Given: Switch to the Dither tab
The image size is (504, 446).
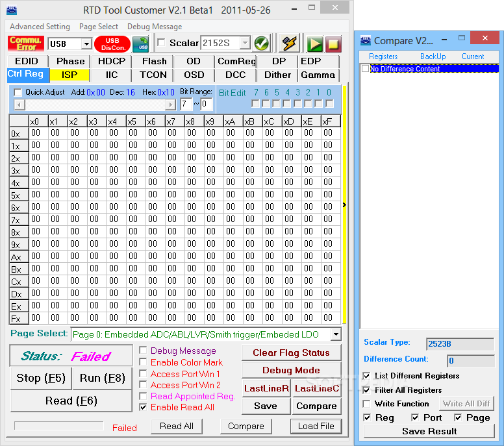Looking at the screenshot, I should pyautogui.click(x=277, y=75).
